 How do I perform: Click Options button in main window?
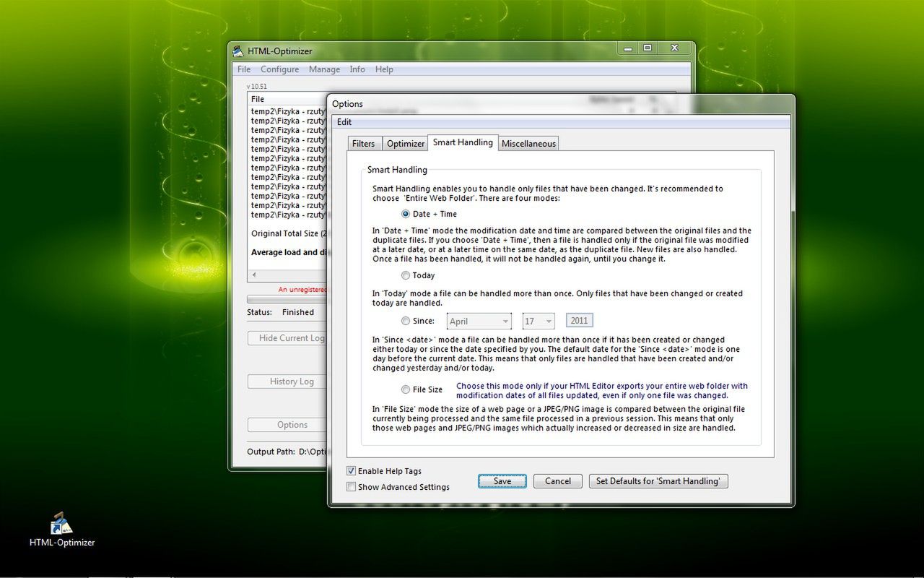(x=288, y=425)
